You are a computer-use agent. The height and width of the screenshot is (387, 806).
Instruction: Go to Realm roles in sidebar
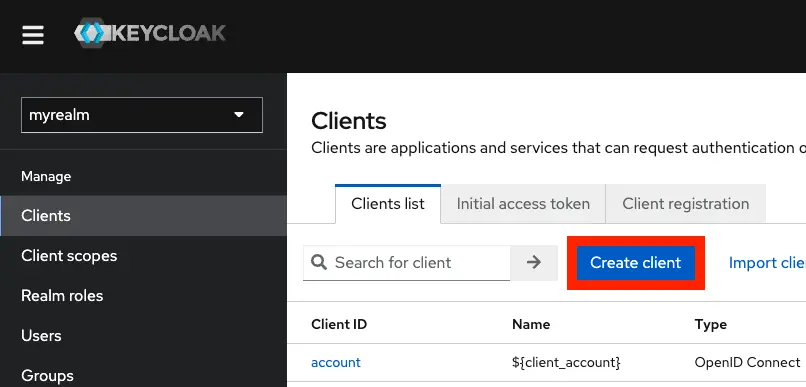coord(143,296)
